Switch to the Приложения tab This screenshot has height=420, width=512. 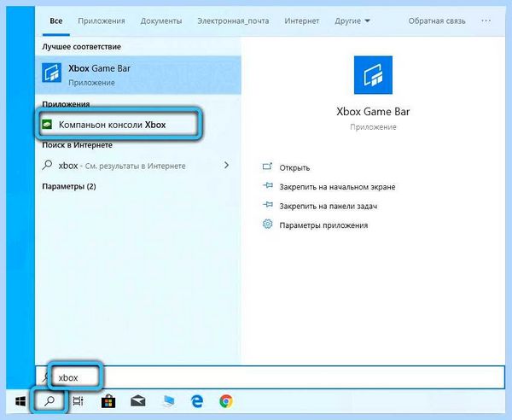[x=102, y=20]
